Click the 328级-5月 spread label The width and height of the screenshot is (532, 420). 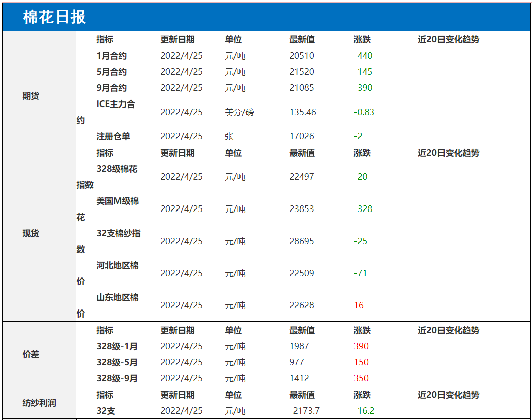[117, 362]
